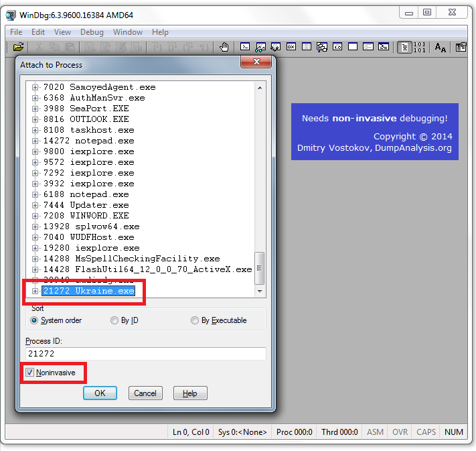Open the Edit menu
476x451 pixels.
click(38, 32)
